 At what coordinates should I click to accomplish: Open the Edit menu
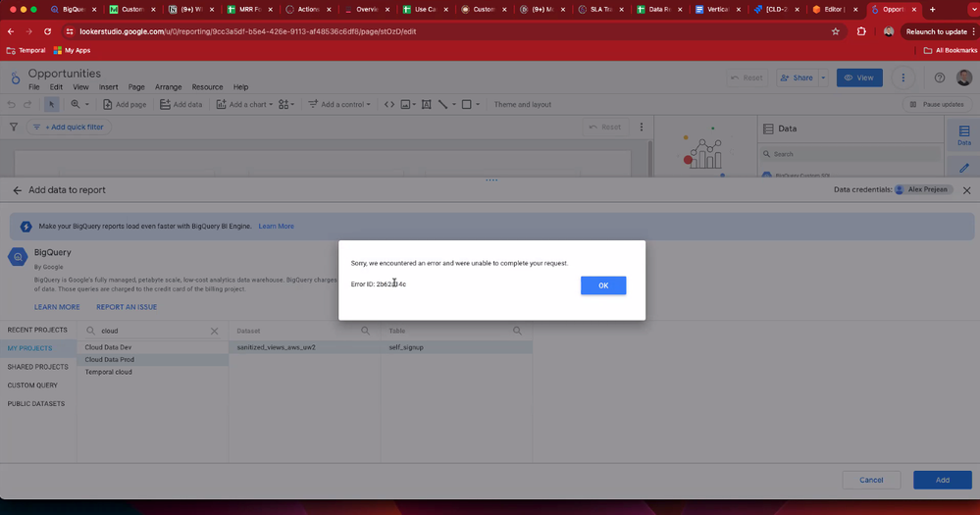[x=56, y=87]
